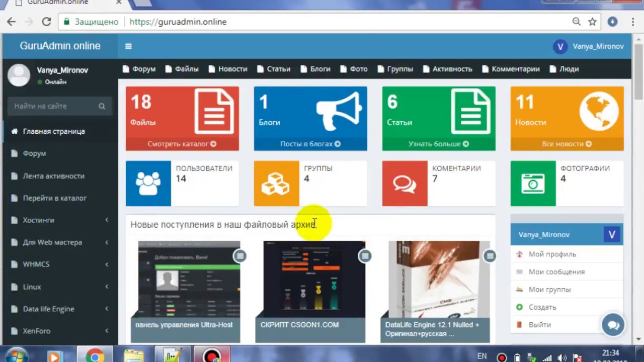Open the Файлы top menu item

point(182,69)
